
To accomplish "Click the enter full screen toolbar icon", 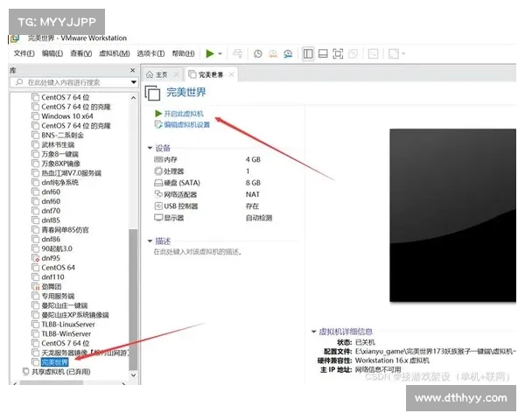I will 338,53.
